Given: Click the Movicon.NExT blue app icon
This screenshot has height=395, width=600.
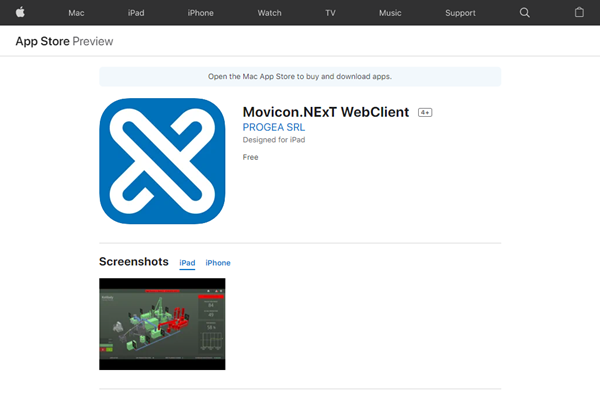Looking at the screenshot, I should tap(162, 161).
